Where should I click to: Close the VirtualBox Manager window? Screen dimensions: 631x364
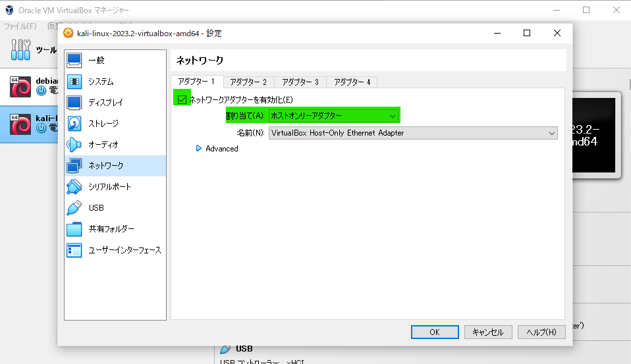pos(616,10)
